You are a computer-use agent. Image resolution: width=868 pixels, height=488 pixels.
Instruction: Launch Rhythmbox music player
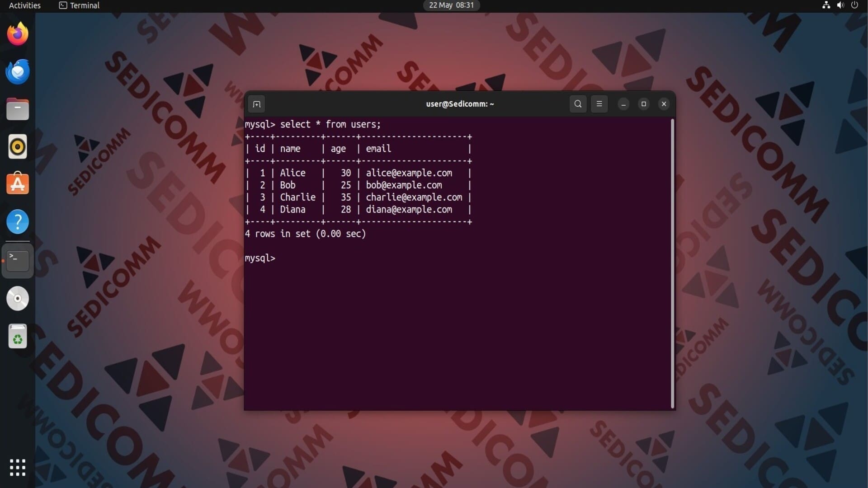[18, 147]
